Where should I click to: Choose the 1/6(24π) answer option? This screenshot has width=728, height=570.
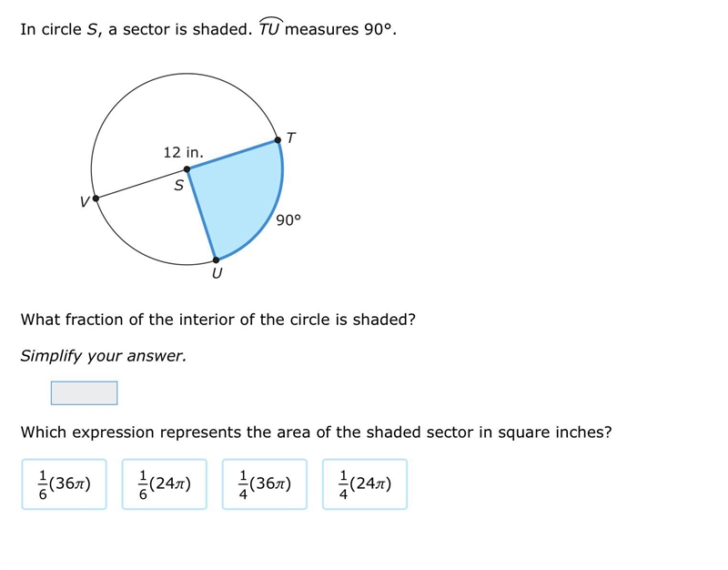[165, 484]
